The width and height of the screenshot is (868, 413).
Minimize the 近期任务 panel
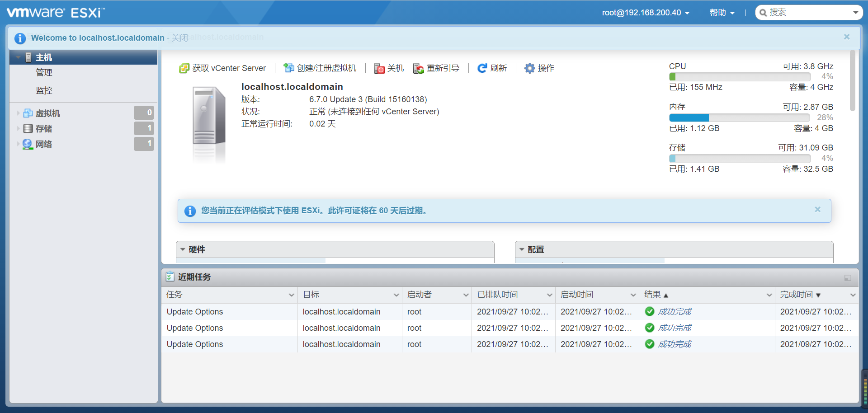[848, 278]
